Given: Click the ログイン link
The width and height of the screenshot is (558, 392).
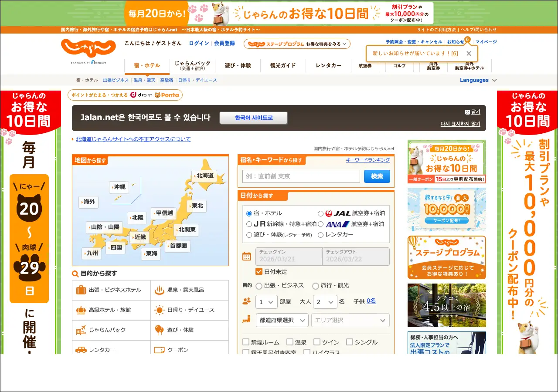Looking at the screenshot, I should point(199,44).
